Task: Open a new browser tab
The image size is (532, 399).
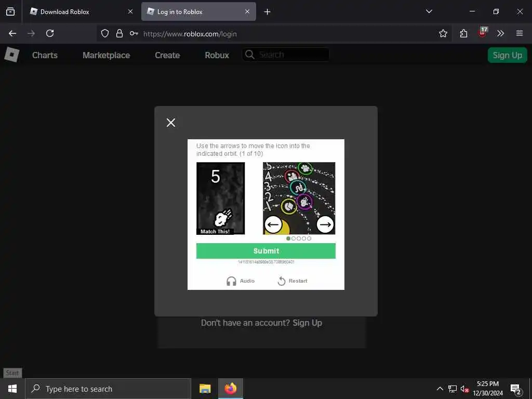Action: (268, 12)
